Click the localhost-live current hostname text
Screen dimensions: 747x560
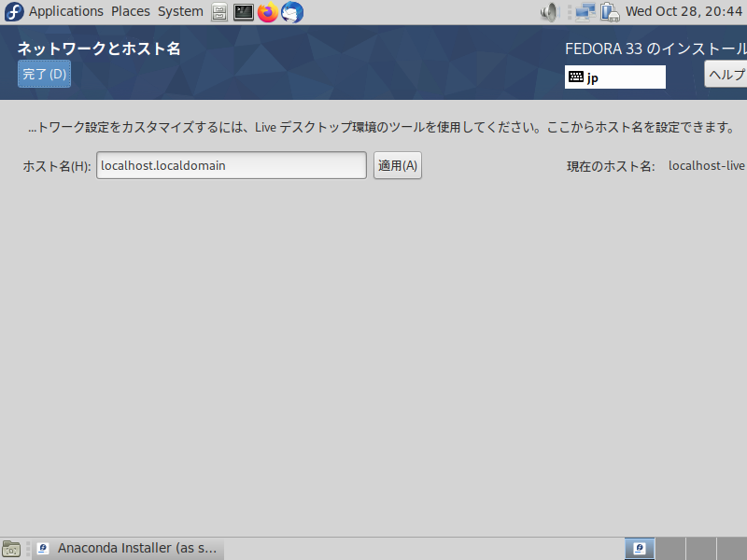707,166
